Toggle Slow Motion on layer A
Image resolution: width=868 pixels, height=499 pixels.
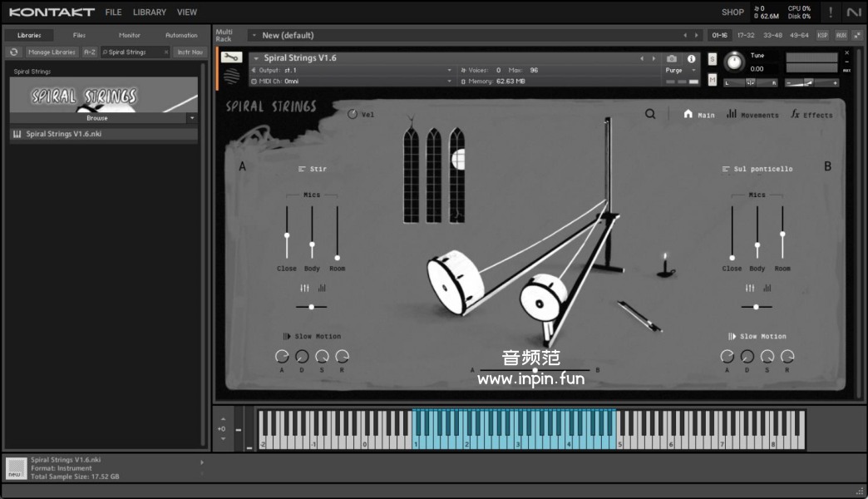tap(313, 336)
